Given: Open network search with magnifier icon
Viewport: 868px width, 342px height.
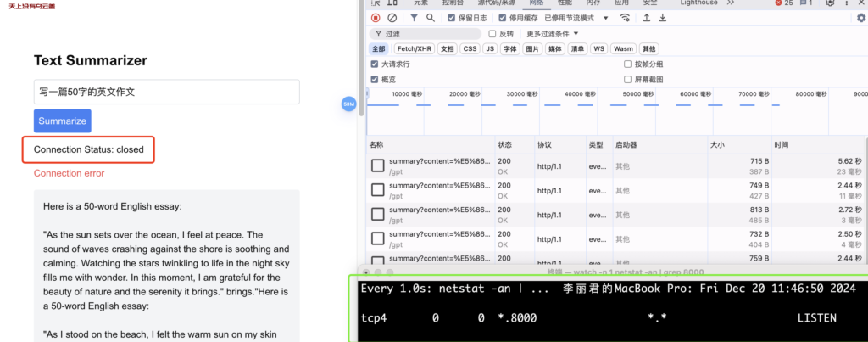Looking at the screenshot, I should [x=430, y=18].
